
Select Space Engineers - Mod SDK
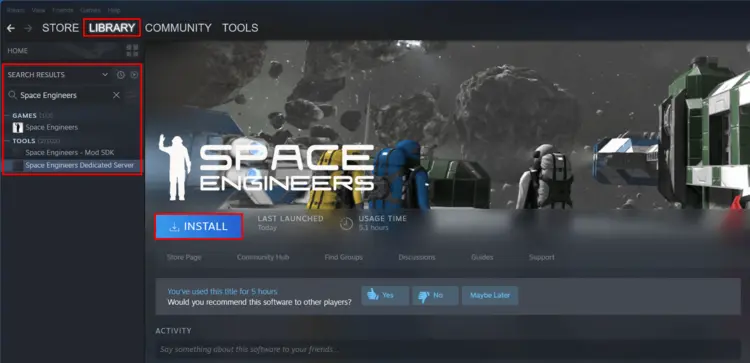click(70, 153)
